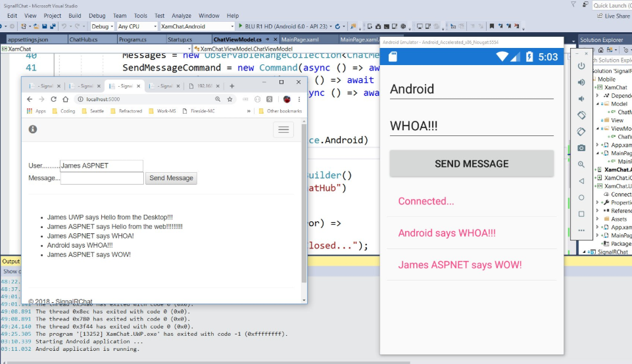The width and height of the screenshot is (632, 364).
Task: Click the Quick Launch search box
Action: pyautogui.click(x=612, y=5)
